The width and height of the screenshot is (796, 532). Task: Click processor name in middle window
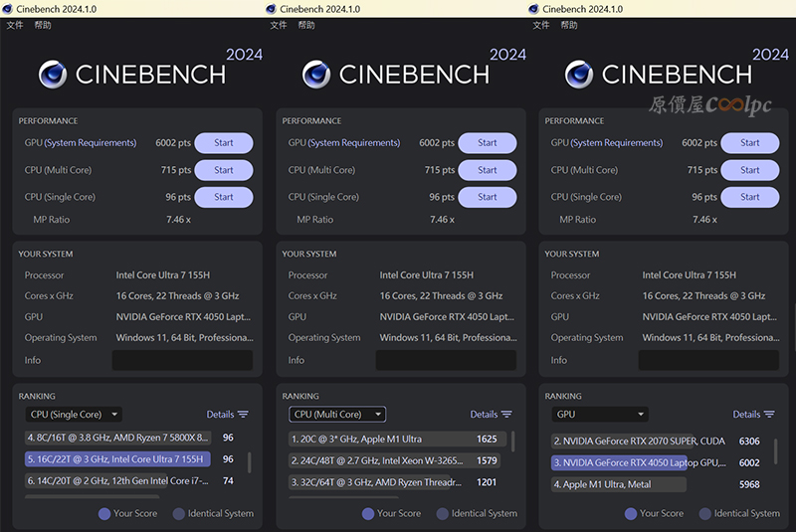pos(427,274)
